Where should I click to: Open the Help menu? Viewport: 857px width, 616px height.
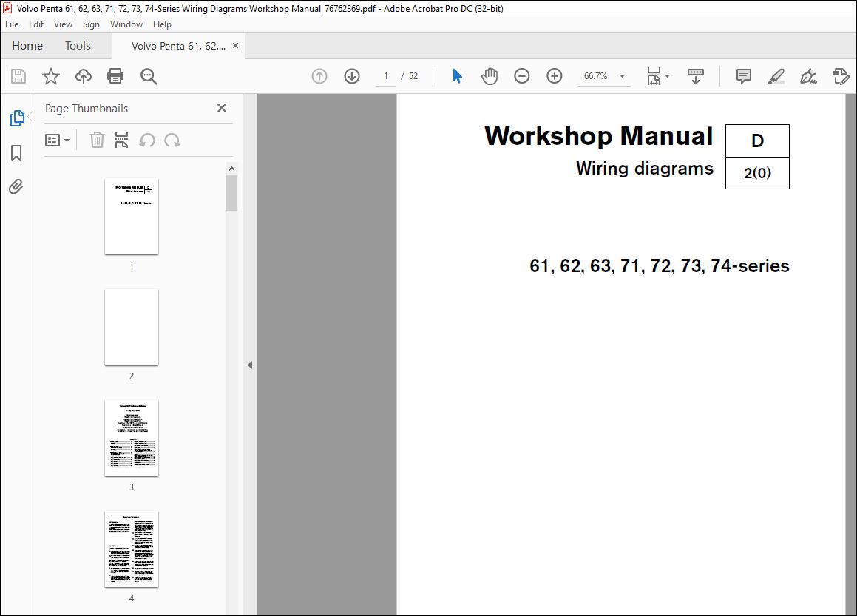pyautogui.click(x=162, y=24)
